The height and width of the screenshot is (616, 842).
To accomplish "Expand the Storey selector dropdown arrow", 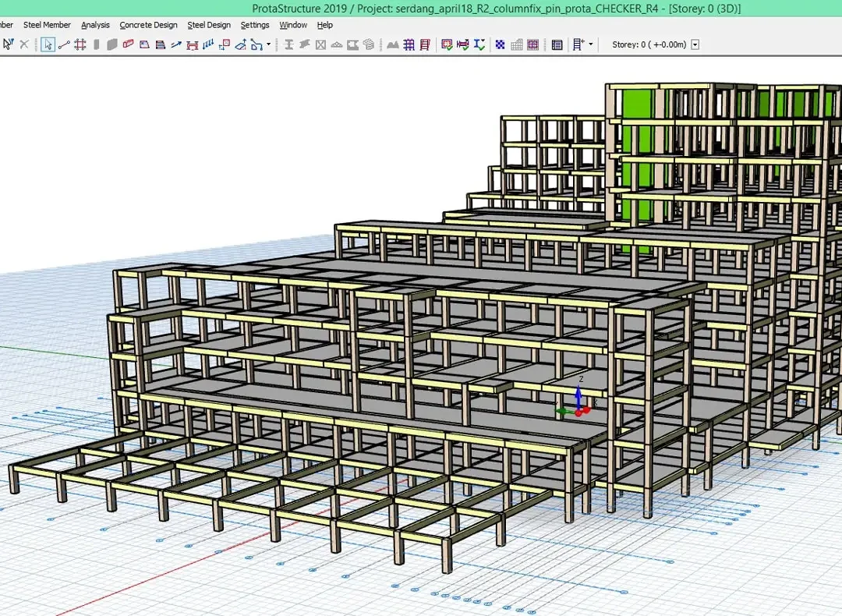I will (x=695, y=44).
